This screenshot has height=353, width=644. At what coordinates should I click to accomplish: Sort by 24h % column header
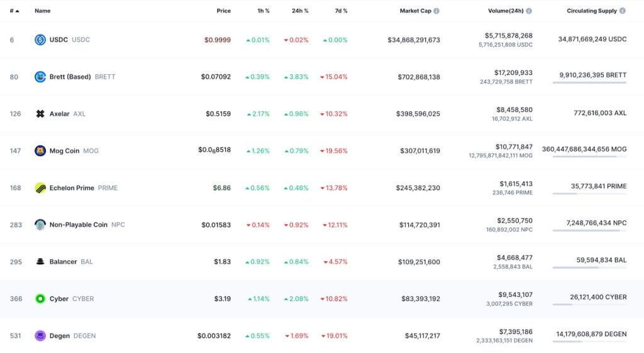[300, 11]
